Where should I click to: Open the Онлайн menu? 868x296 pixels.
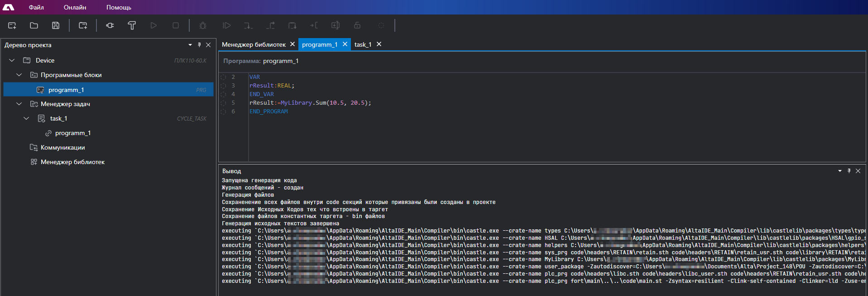(x=75, y=7)
